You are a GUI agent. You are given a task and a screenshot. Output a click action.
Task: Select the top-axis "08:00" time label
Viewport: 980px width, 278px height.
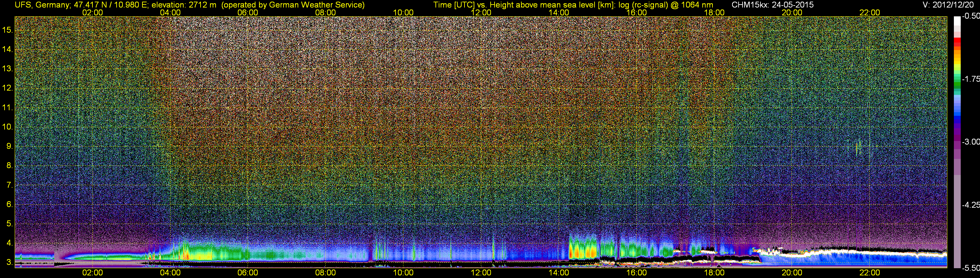(325, 12)
